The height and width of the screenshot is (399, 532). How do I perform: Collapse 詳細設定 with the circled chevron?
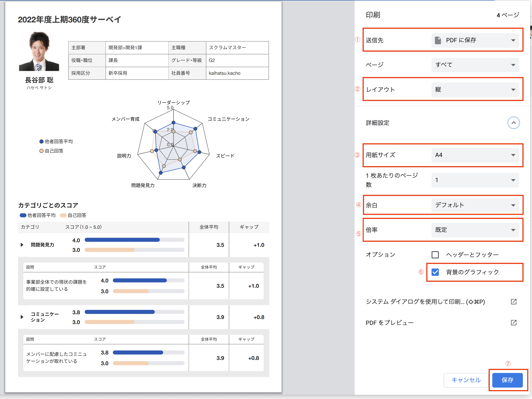(x=513, y=123)
